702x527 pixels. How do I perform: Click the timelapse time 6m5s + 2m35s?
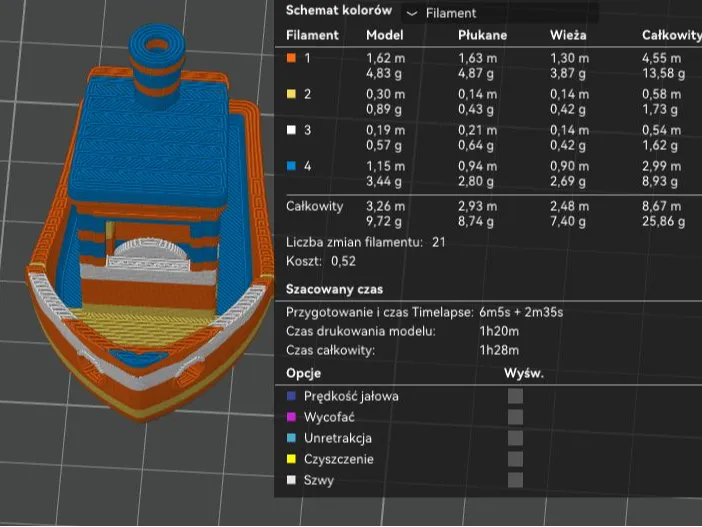(x=521, y=312)
